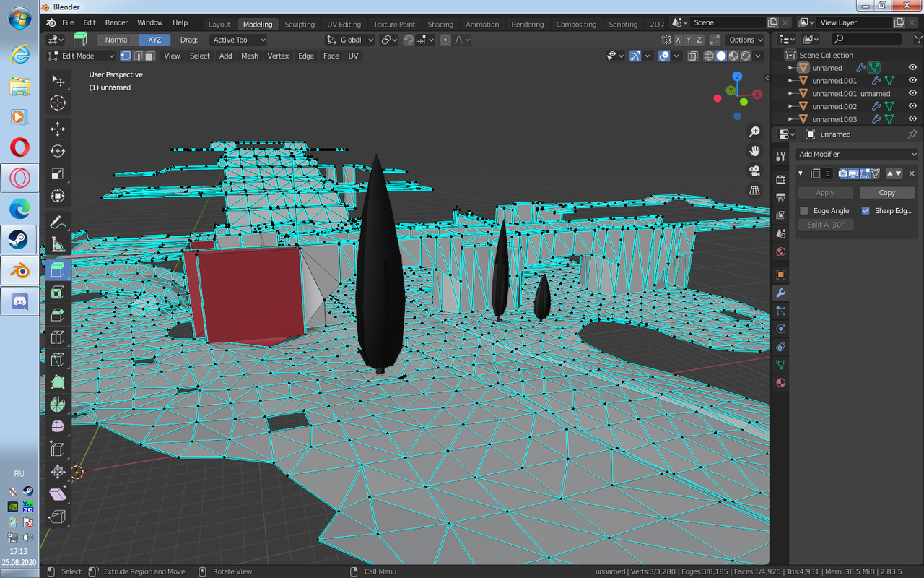
Task: Select the Loop Cut tool
Action: [x=58, y=337]
